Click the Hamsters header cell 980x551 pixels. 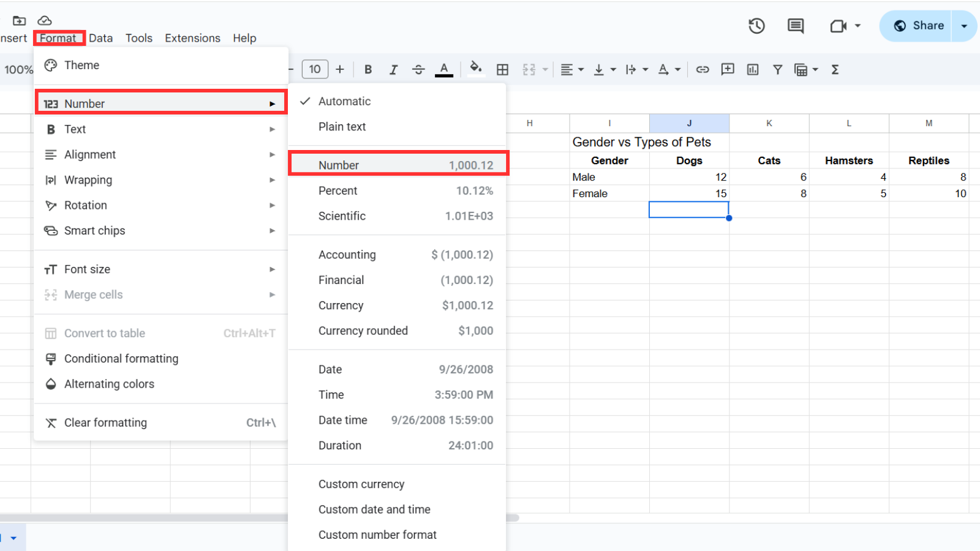click(849, 160)
